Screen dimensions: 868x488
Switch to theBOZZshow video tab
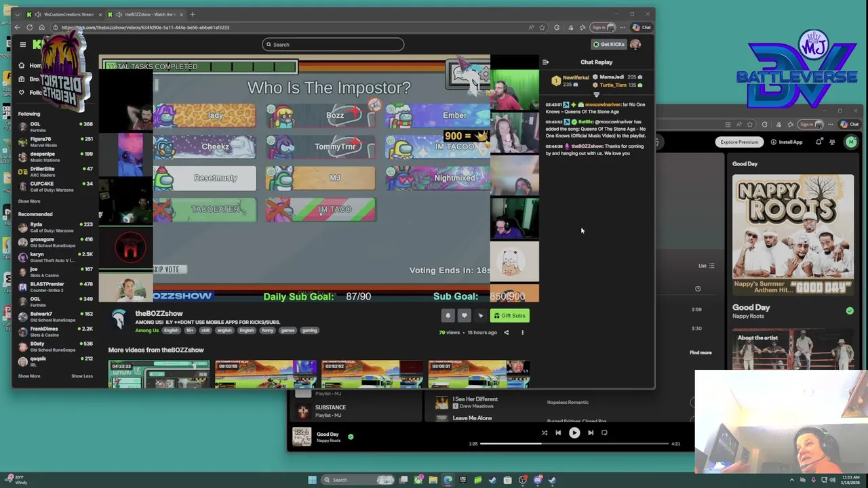(x=146, y=14)
